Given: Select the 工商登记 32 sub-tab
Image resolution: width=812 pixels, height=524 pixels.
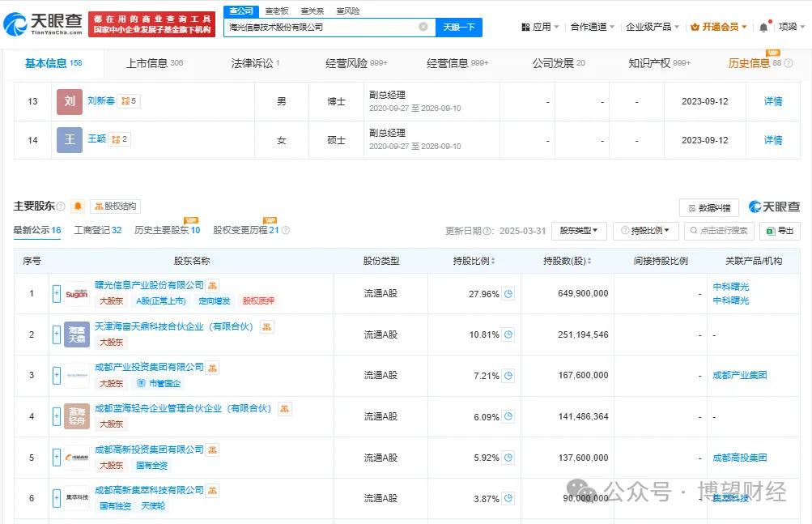Looking at the screenshot, I should [x=97, y=231].
